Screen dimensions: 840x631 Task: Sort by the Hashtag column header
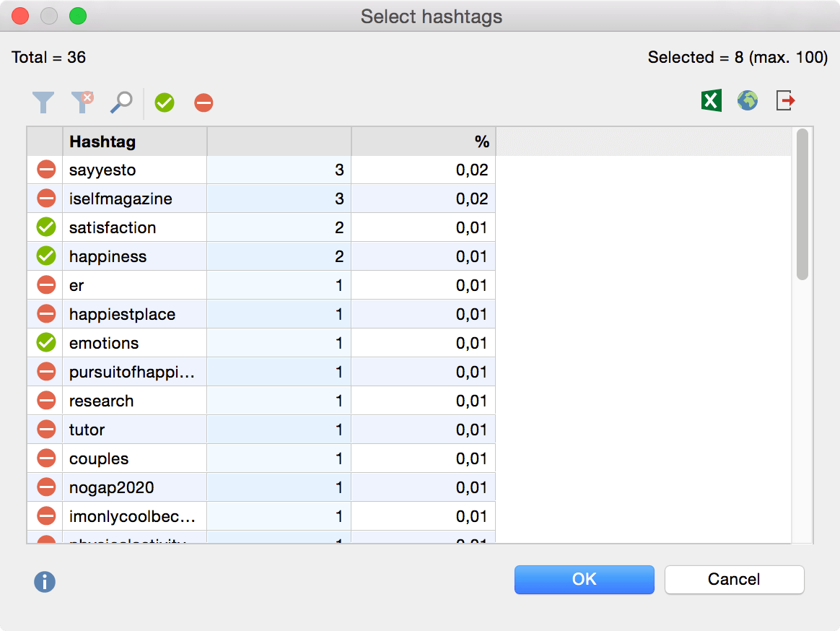pos(134,142)
